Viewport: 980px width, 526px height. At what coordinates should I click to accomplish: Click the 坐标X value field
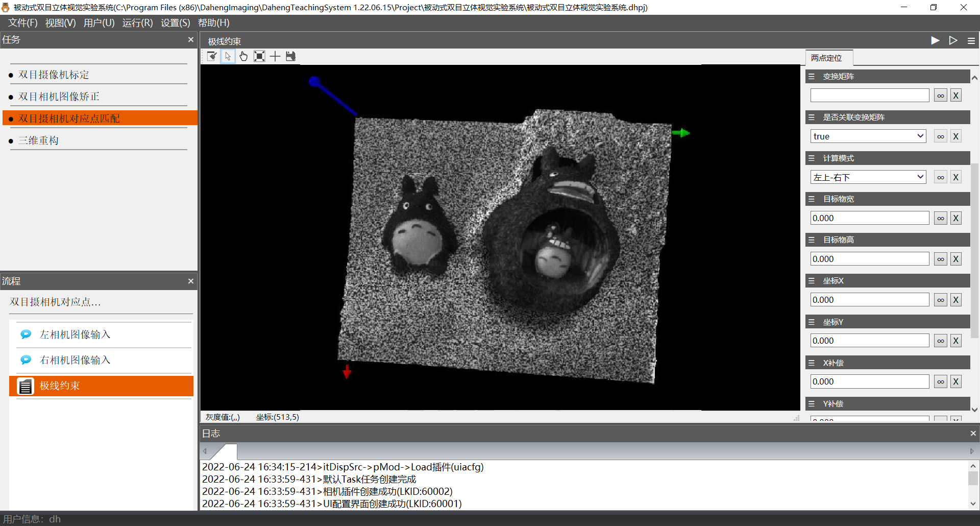(x=870, y=300)
